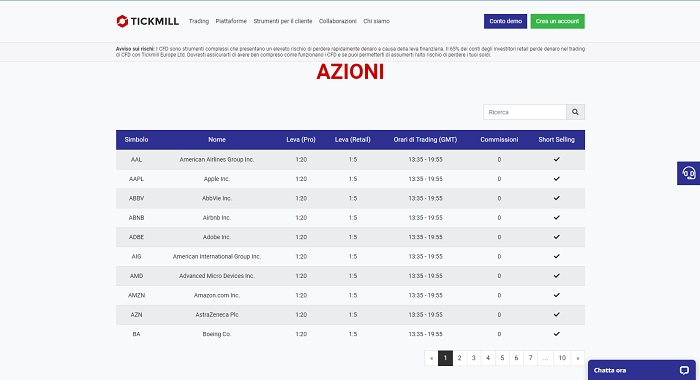Click the AbbVie Inc. name cell
Image resolution: width=700 pixels, height=380 pixels.
pos(217,198)
